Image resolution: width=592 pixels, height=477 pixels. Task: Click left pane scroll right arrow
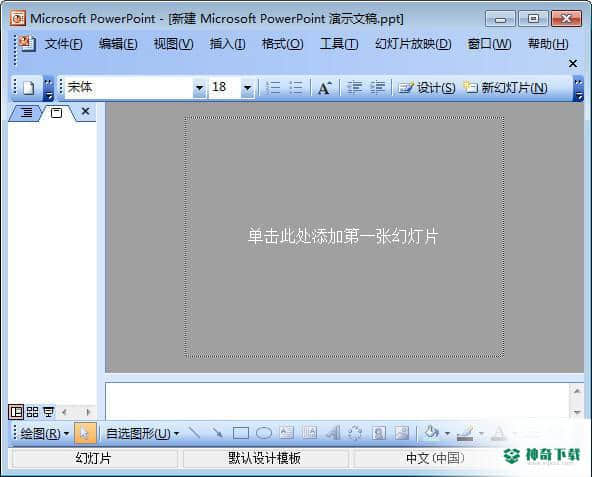pos(88,412)
